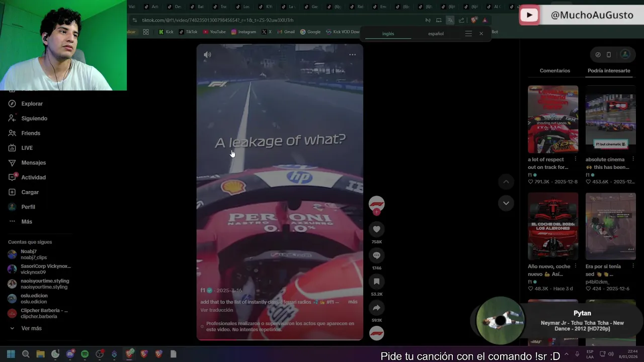
Task: Open the Instagram bookmark
Action: [x=244, y=32]
